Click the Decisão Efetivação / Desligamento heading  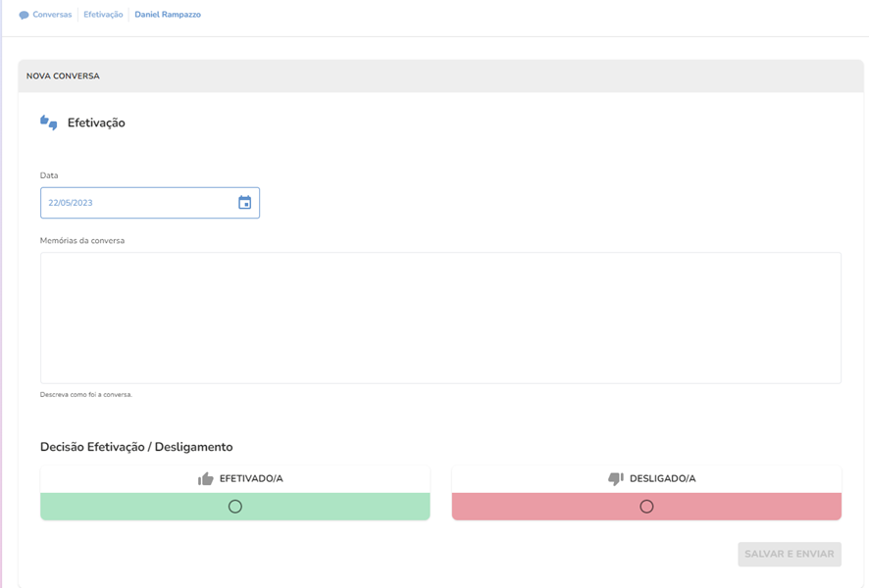136,447
